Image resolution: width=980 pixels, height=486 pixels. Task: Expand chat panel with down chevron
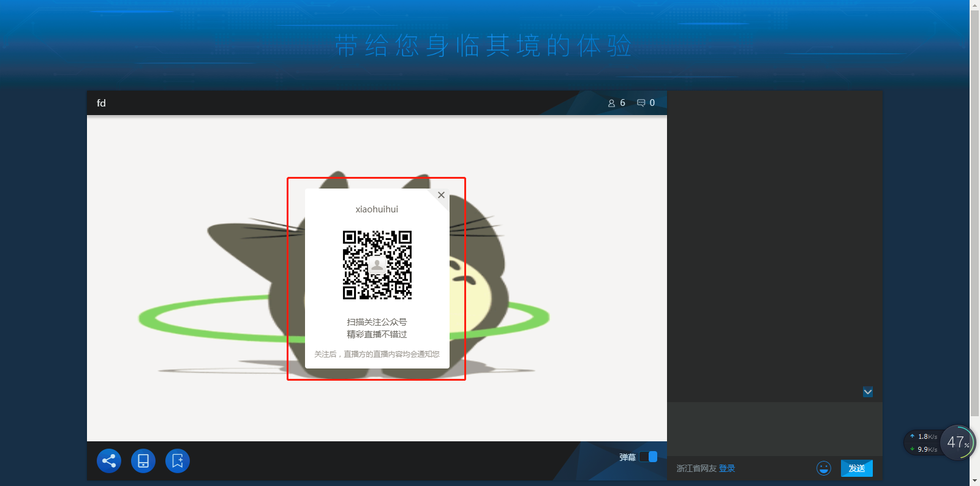(x=868, y=392)
